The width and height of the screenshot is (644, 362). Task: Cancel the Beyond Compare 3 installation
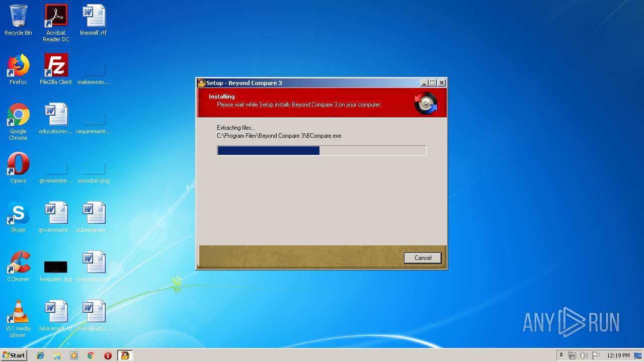click(x=423, y=258)
